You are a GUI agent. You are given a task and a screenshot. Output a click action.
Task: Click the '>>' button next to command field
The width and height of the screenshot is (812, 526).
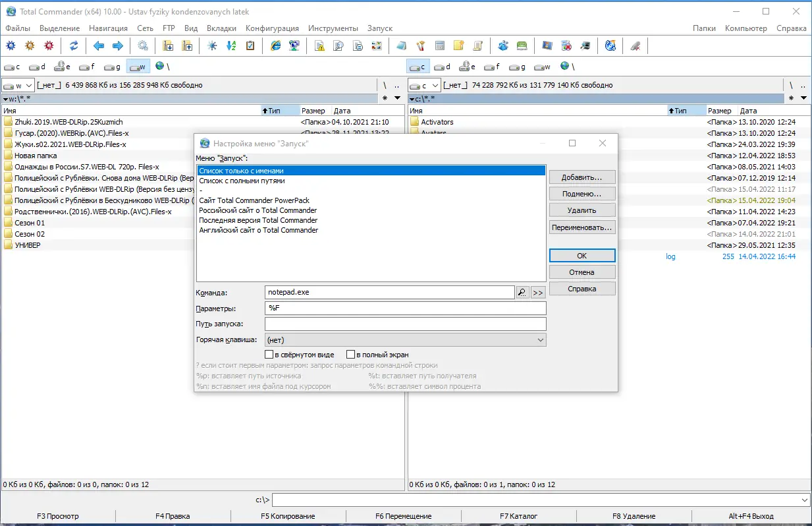pyautogui.click(x=538, y=292)
